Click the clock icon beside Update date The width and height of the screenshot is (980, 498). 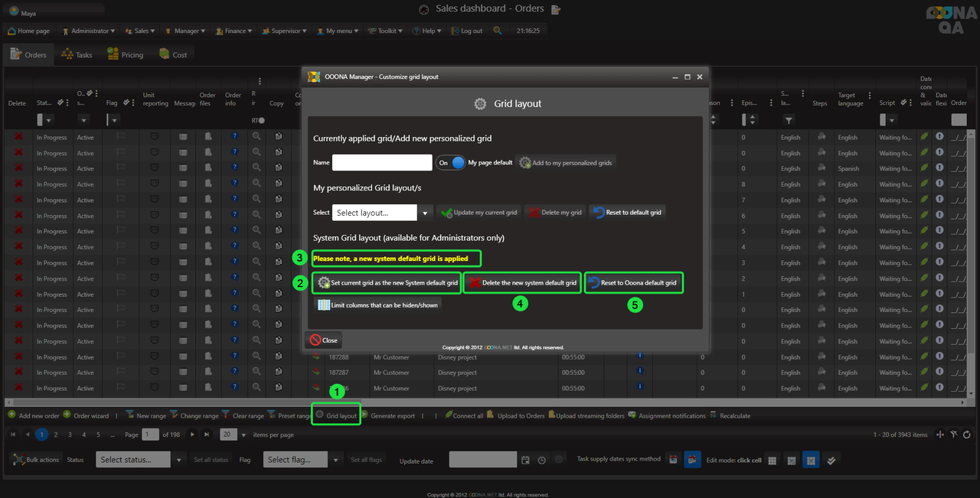click(x=542, y=460)
